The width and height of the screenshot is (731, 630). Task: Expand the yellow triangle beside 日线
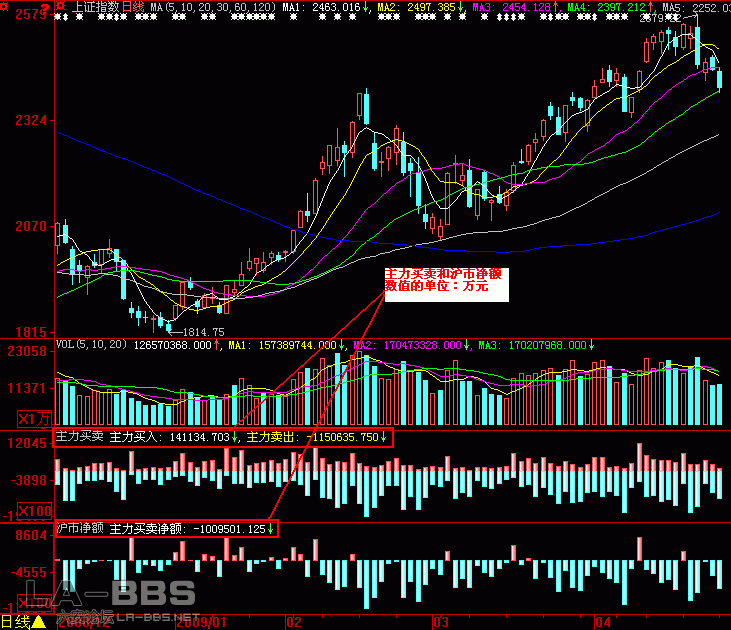[x=39, y=621]
